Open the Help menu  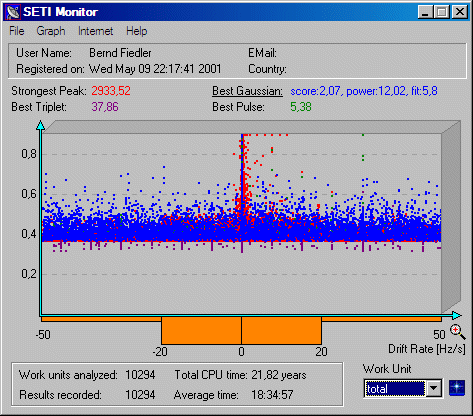point(136,31)
